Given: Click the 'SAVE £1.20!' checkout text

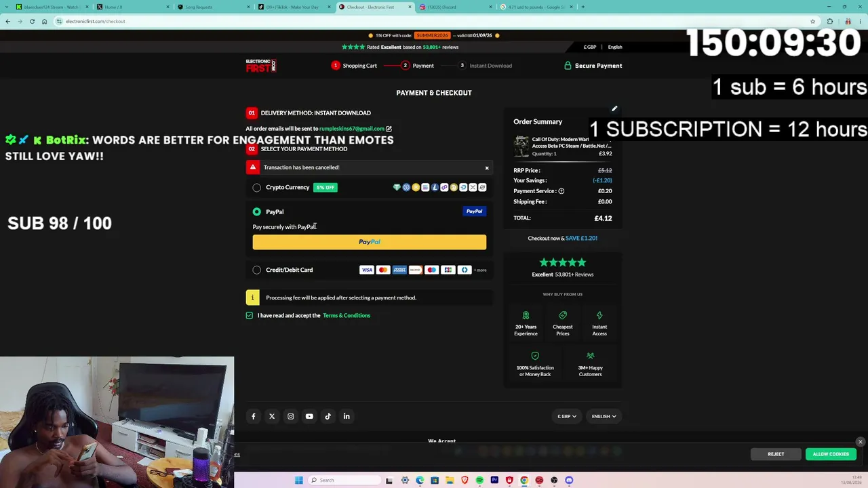Looking at the screenshot, I should [x=581, y=239].
